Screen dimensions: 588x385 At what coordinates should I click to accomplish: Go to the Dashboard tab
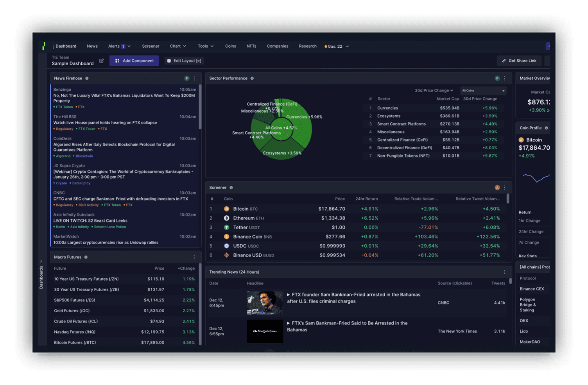(x=66, y=46)
